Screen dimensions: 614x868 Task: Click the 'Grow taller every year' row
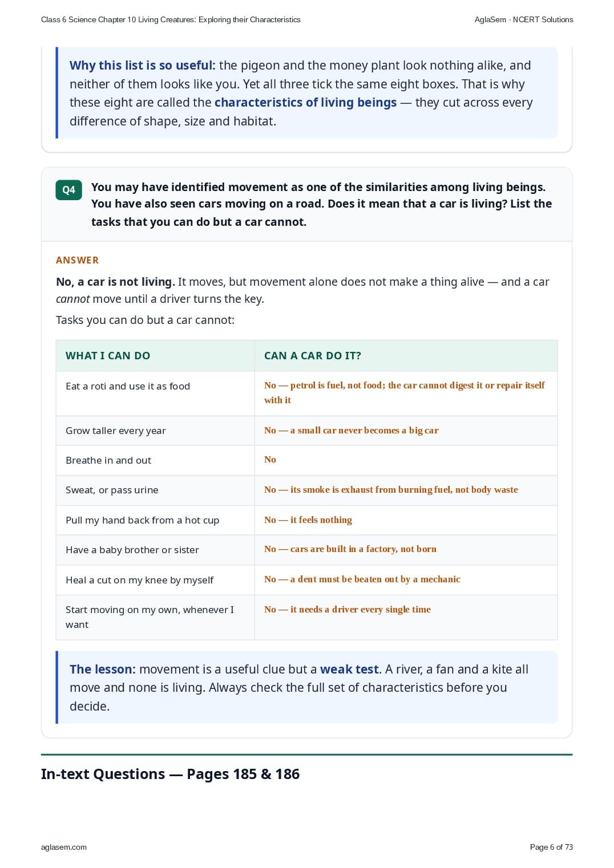[306, 431]
